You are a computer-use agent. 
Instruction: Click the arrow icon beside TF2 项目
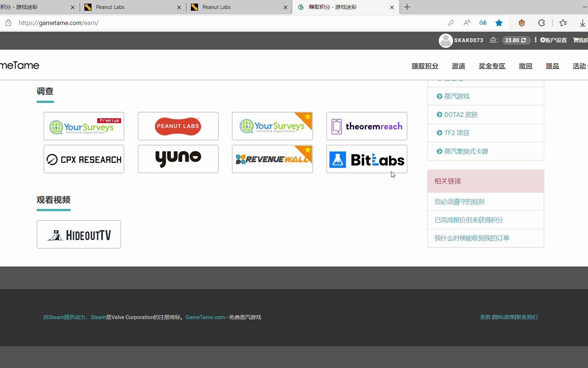(x=439, y=133)
